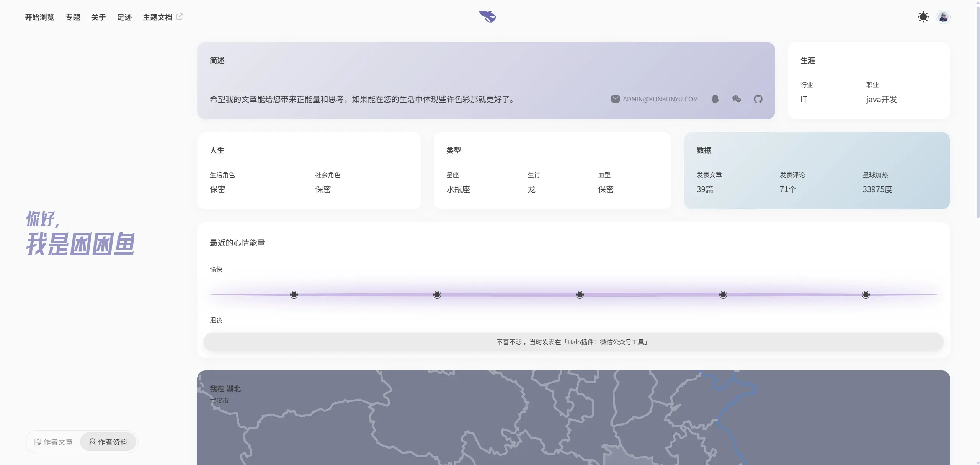Click the last mood energy dot

866,295
